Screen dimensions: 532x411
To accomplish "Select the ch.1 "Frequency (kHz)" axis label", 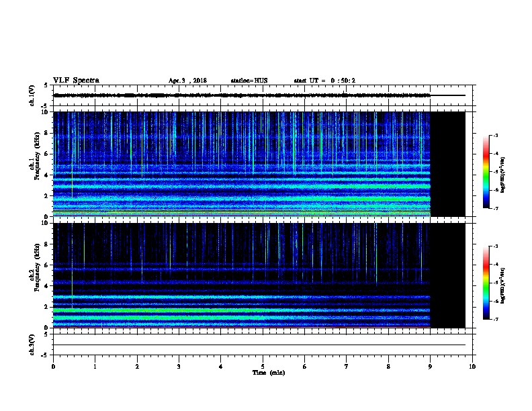I will click(x=38, y=156).
